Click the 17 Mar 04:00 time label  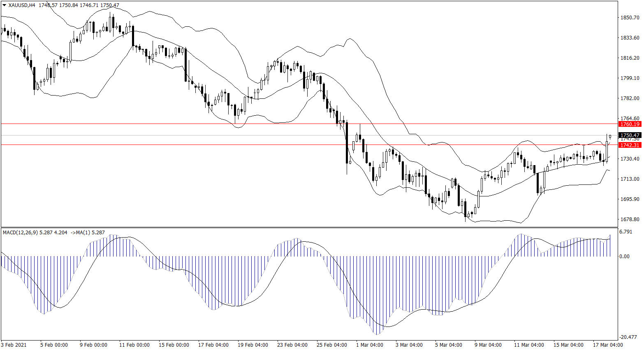pyautogui.click(x=607, y=345)
